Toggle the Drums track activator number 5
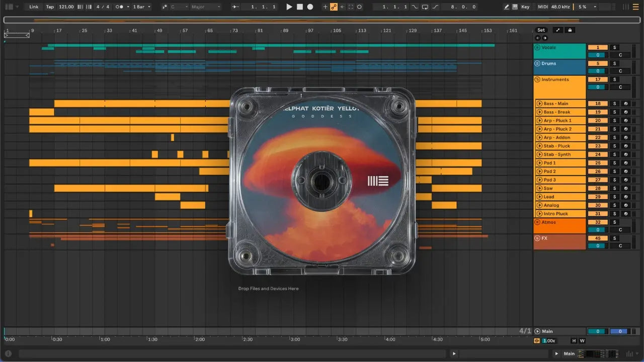 tap(598, 64)
